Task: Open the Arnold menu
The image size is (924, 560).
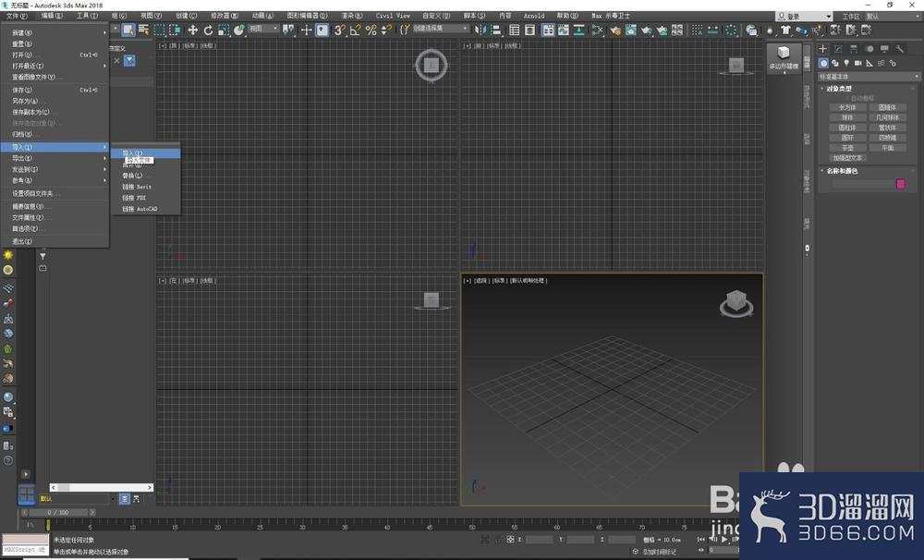Action: click(534, 16)
